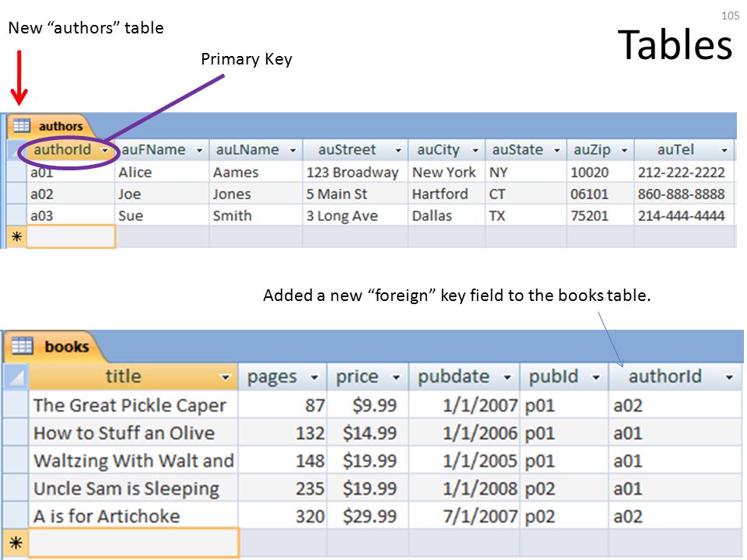Viewport: 747px width, 560px height.
Task: Open the authorId dropdown in authors table
Action: [x=105, y=151]
